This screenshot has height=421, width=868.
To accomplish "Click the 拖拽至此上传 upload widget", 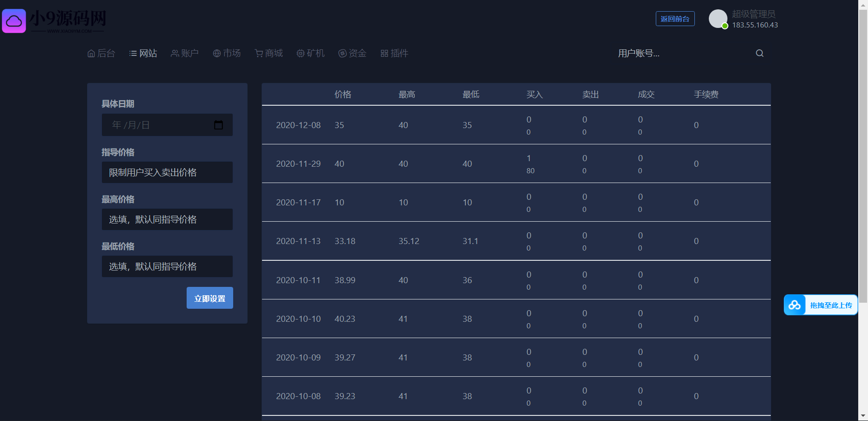I will tap(821, 305).
